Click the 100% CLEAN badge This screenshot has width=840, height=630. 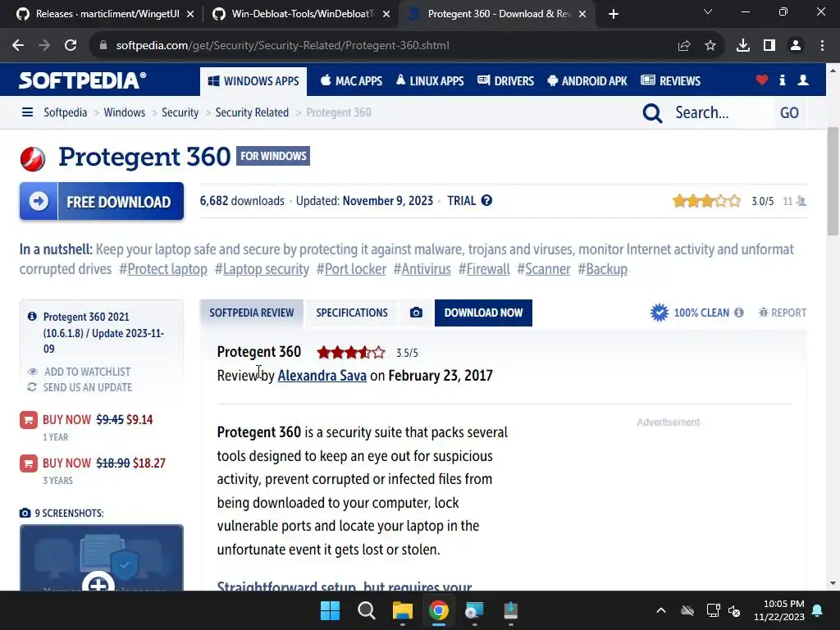click(690, 313)
